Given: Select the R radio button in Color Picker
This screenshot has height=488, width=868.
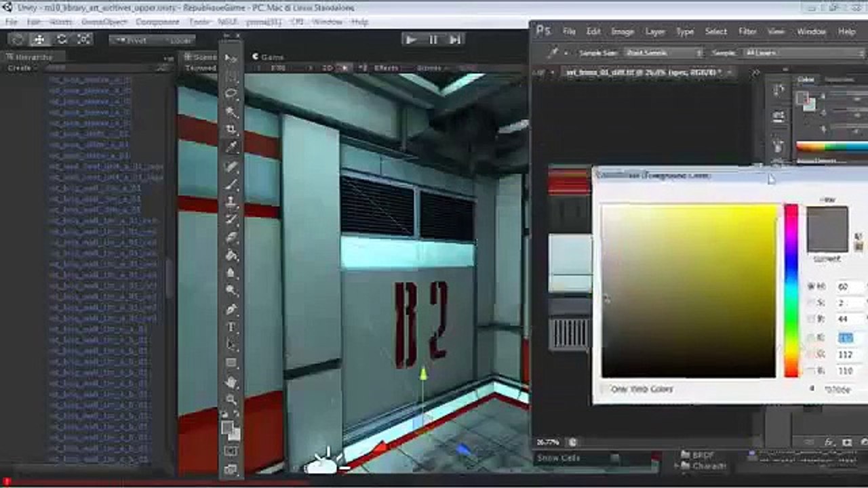Looking at the screenshot, I should tap(812, 338).
